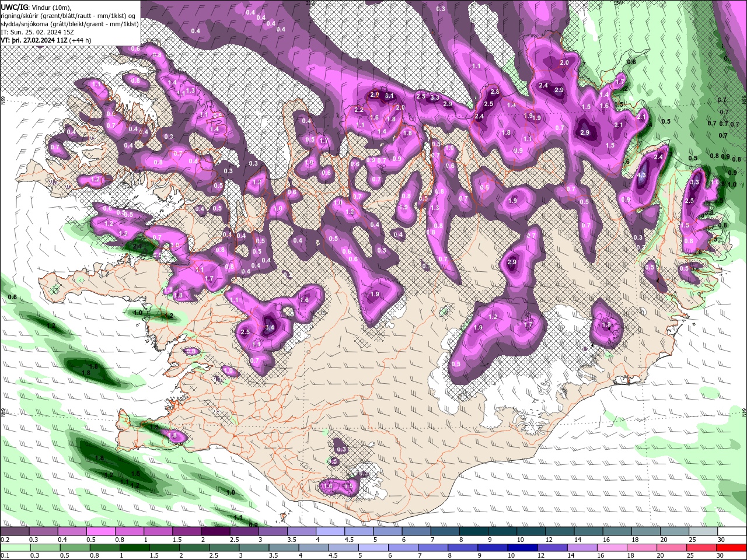Click the darkest purple snow legend swatch between 2 and 2.5
This screenshot has width=747, height=560.
[x=215, y=531]
